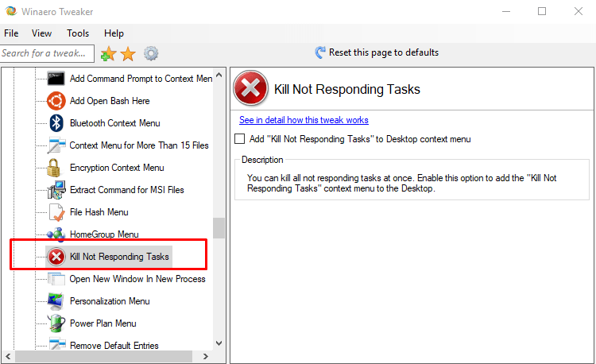This screenshot has width=596, height=364.
Task: Select Add Command Prompt to Context Menu item
Action: tap(141, 79)
